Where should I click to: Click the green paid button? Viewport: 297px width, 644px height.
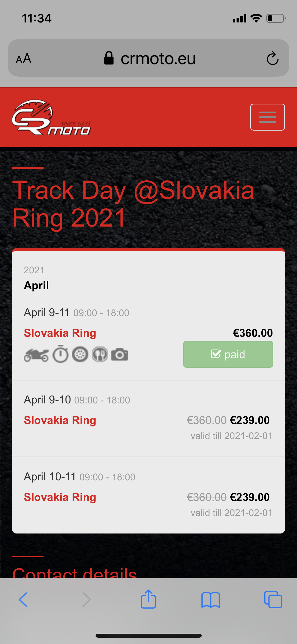point(228,354)
